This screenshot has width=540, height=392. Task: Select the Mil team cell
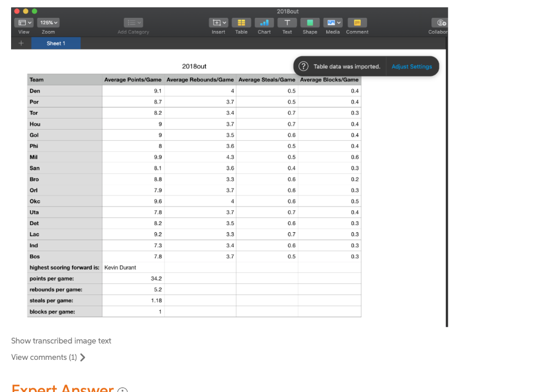[65, 157]
